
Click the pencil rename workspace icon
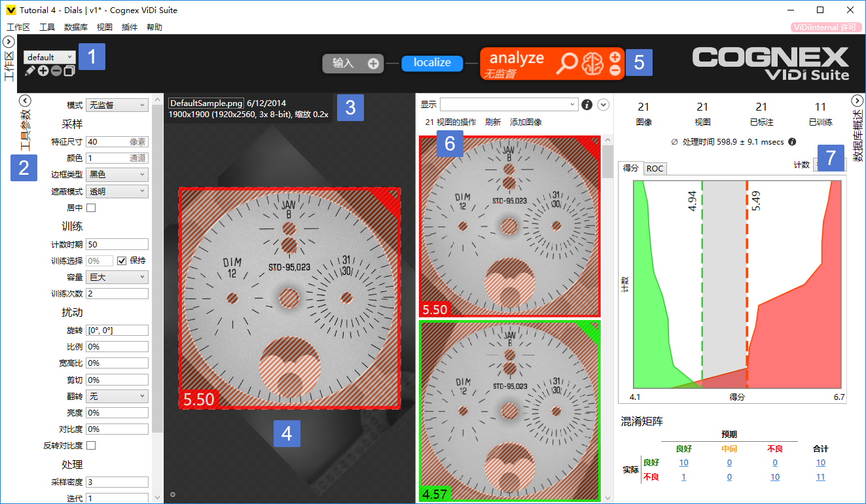pos(30,71)
